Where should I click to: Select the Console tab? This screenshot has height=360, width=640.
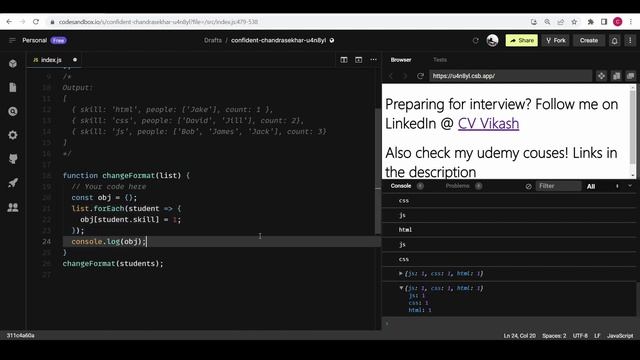(x=400, y=186)
